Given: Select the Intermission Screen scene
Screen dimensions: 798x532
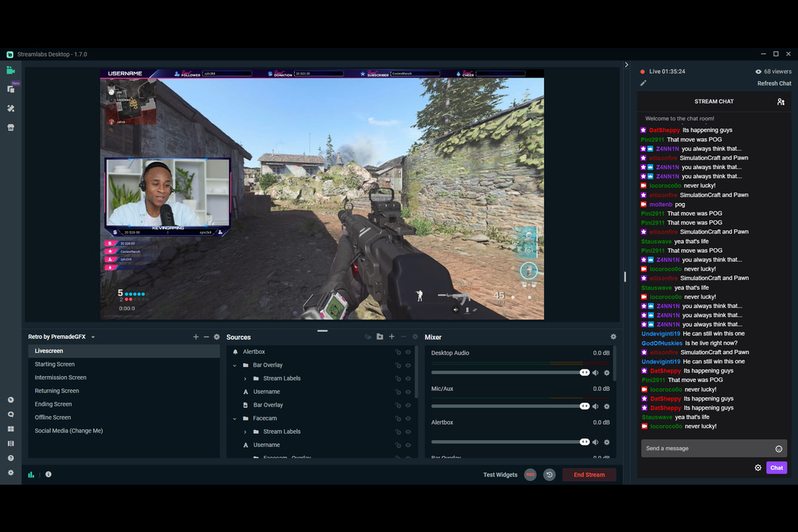Looking at the screenshot, I should [123, 378].
